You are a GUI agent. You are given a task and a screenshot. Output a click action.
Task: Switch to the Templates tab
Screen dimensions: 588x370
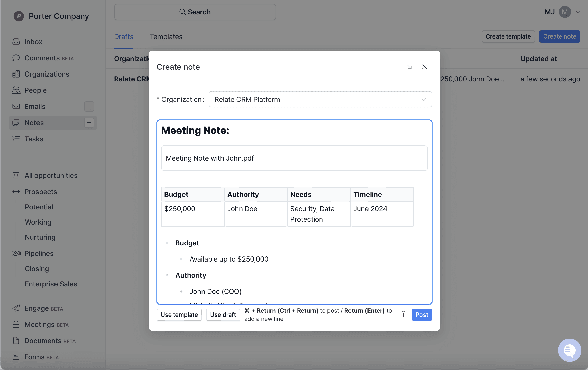click(166, 36)
